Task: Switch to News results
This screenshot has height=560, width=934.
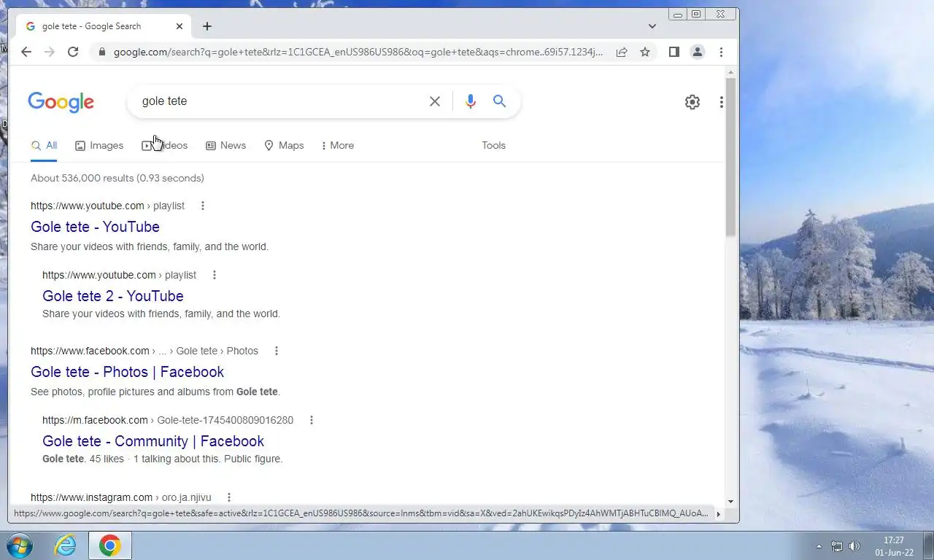Action: [225, 145]
